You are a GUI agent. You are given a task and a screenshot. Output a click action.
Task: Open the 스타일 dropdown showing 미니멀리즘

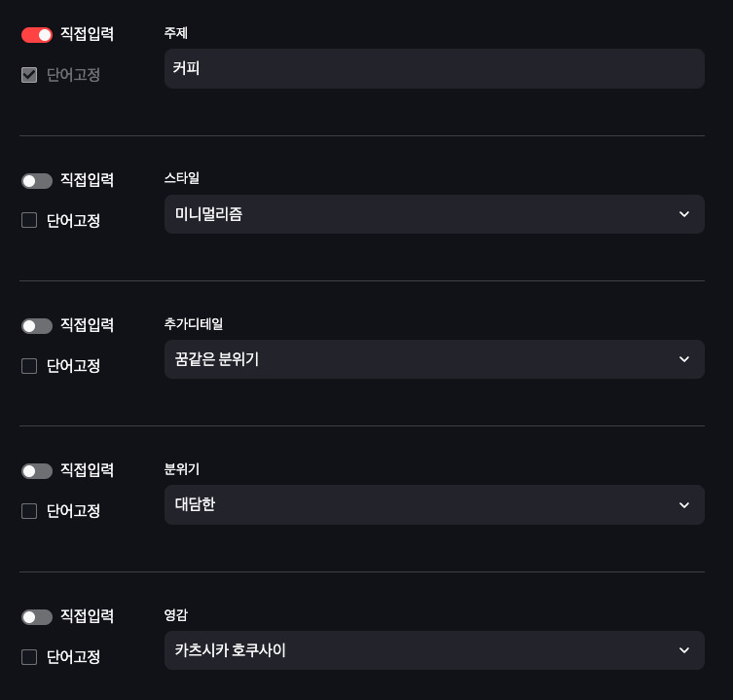(419, 214)
